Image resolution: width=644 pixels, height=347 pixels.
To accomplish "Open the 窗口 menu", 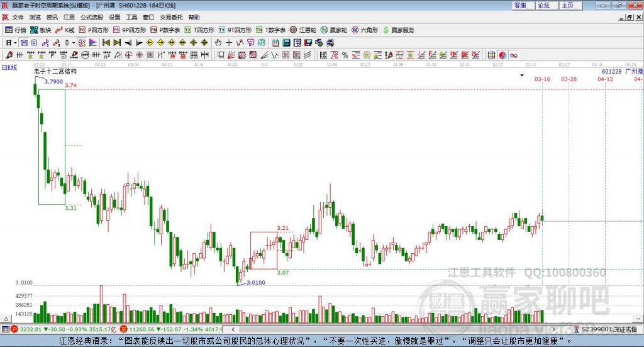I will pos(148,17).
